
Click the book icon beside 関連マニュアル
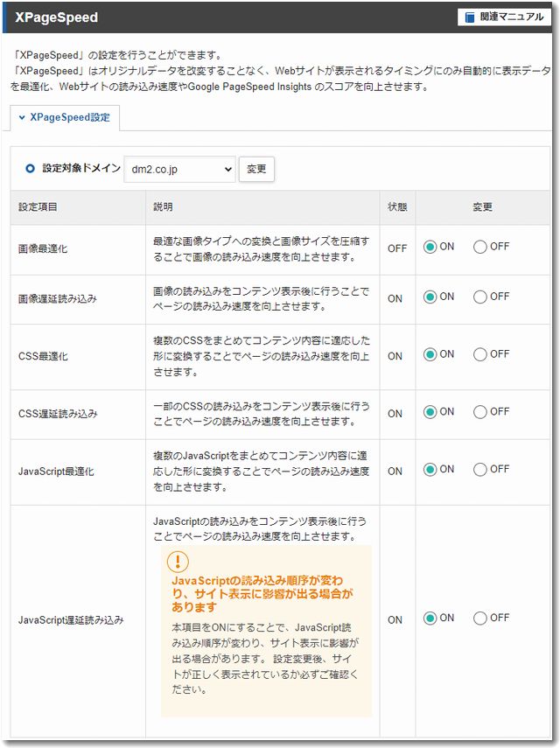coord(470,17)
